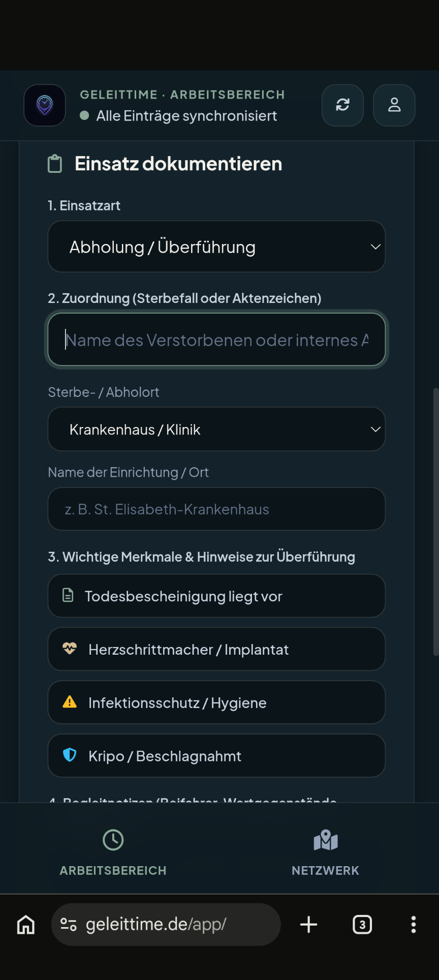This screenshot has width=439, height=980.
Task: Open the tab switcher showing 3 tabs
Action: [x=362, y=925]
